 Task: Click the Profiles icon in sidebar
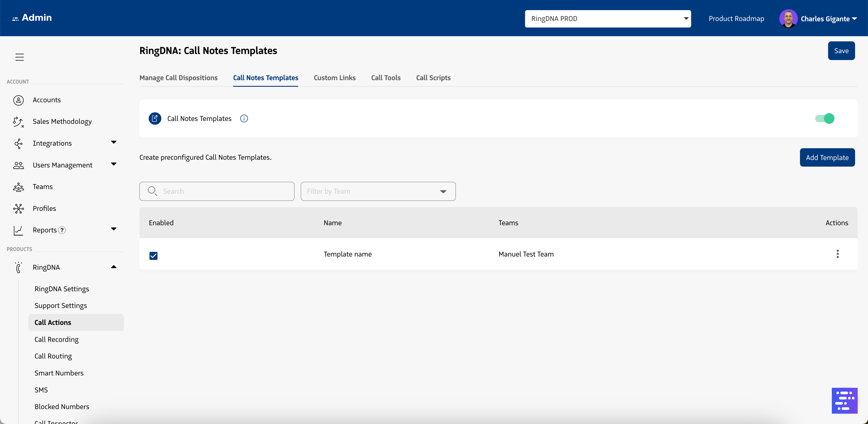click(x=19, y=209)
